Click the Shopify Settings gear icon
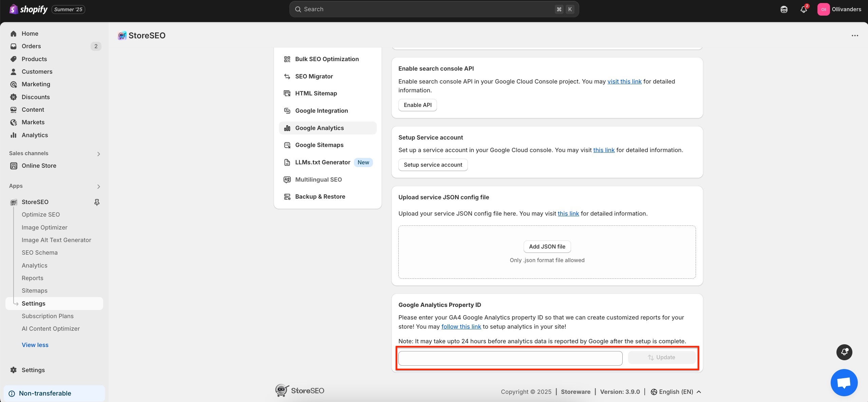This screenshot has width=868, height=402. (14, 370)
